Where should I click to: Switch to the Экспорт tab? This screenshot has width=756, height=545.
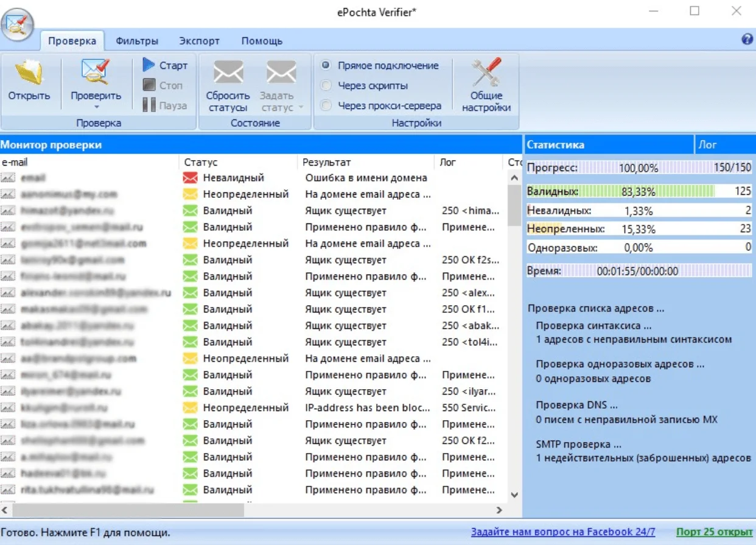tap(199, 41)
